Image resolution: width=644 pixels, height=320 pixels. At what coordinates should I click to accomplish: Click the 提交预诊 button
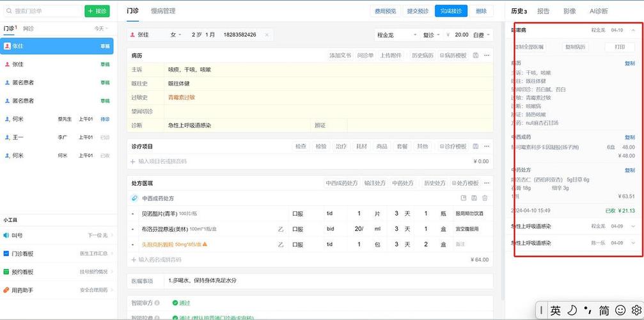point(418,11)
